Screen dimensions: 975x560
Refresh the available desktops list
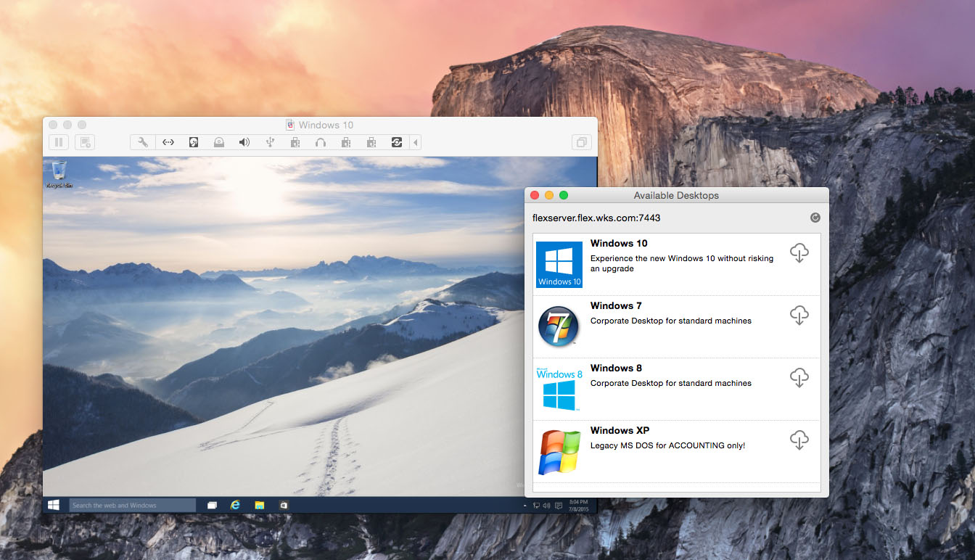pyautogui.click(x=815, y=218)
